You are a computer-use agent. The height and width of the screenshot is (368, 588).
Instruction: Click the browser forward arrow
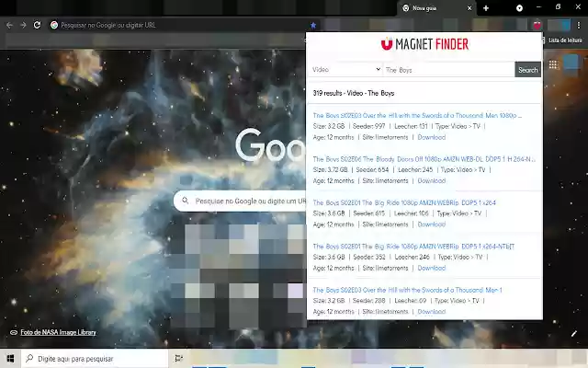click(23, 25)
